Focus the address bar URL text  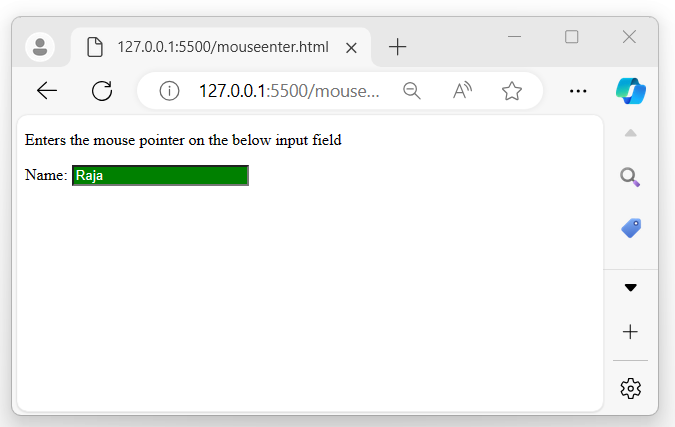(290, 91)
